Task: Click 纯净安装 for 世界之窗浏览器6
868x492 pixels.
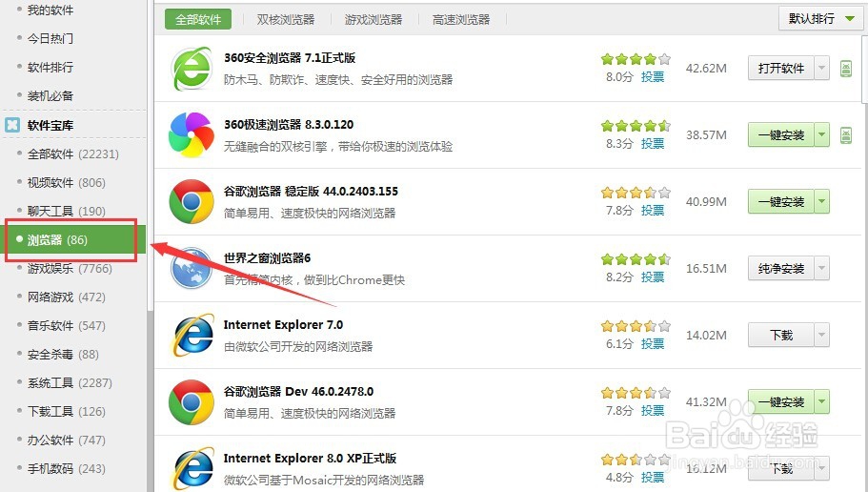Action: click(x=781, y=268)
